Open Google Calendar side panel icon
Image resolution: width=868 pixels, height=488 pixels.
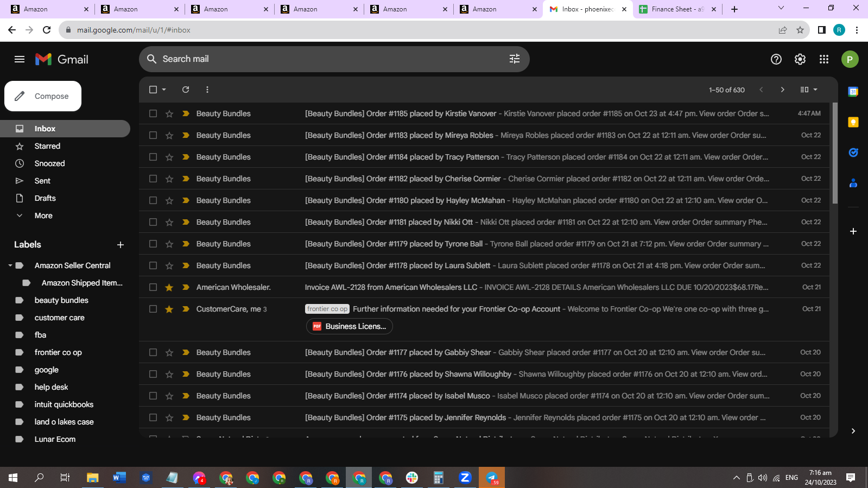[x=853, y=92]
